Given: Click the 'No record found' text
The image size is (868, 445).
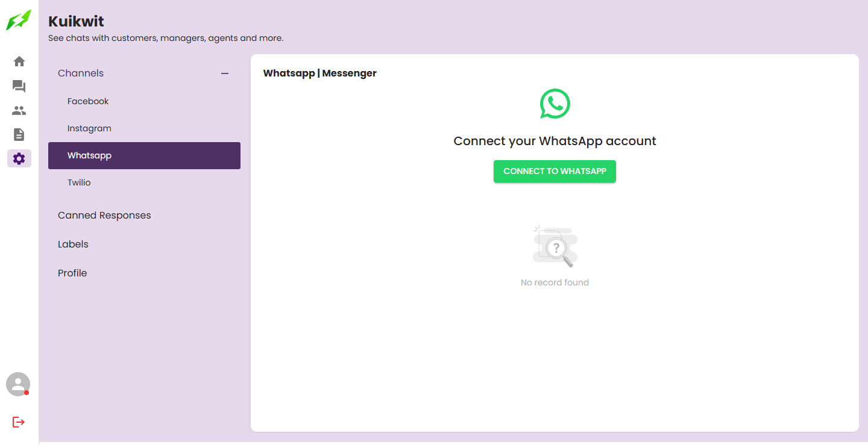Looking at the screenshot, I should pos(555,282).
